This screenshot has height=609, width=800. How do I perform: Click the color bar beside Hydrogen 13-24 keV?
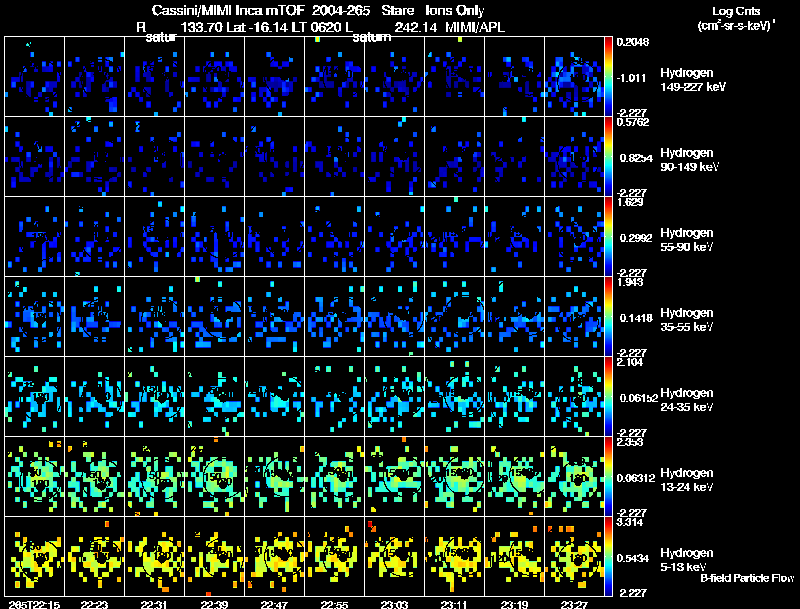point(608,476)
